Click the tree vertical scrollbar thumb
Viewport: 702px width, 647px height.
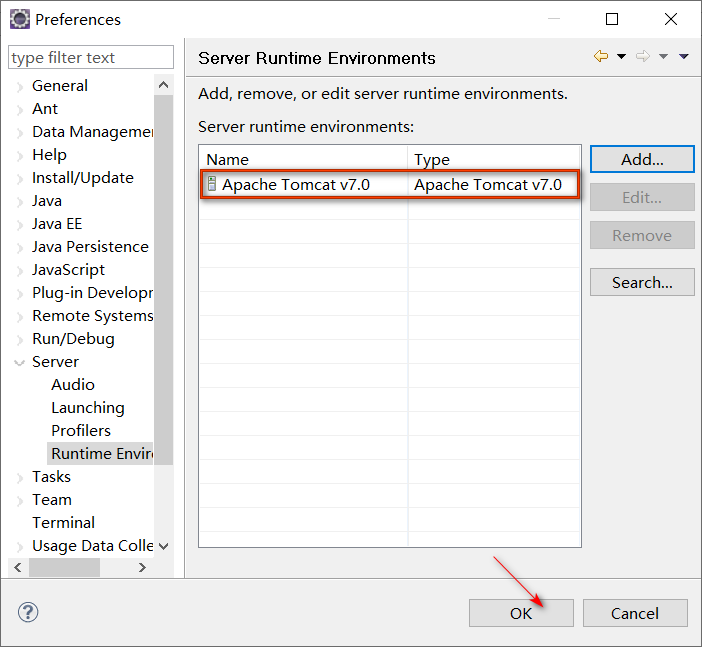tap(163, 280)
